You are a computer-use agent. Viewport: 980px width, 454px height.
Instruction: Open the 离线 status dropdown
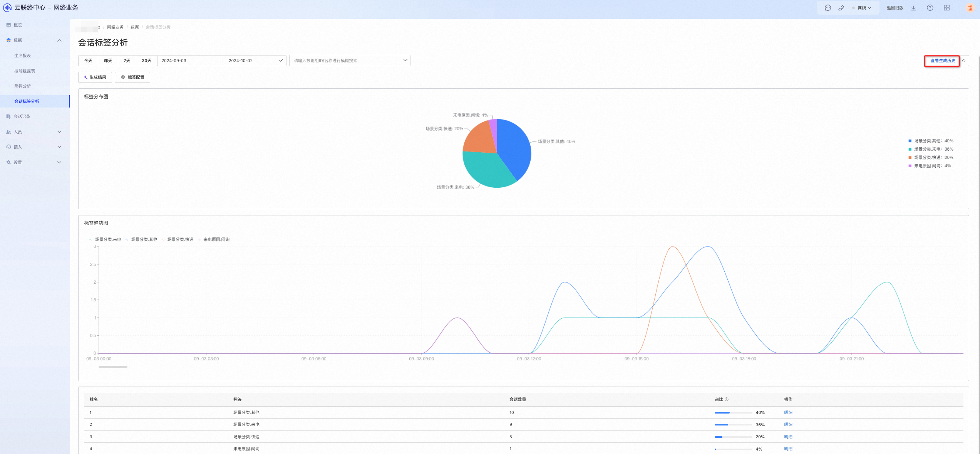863,8
